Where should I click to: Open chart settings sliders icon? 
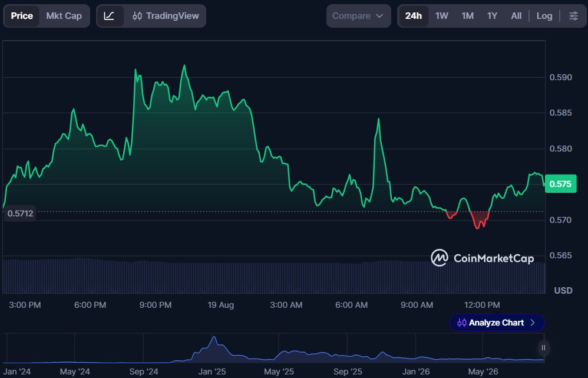coord(573,16)
